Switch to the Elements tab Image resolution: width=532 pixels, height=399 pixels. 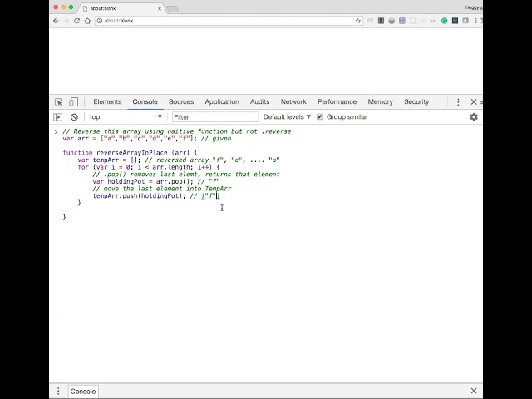point(107,101)
